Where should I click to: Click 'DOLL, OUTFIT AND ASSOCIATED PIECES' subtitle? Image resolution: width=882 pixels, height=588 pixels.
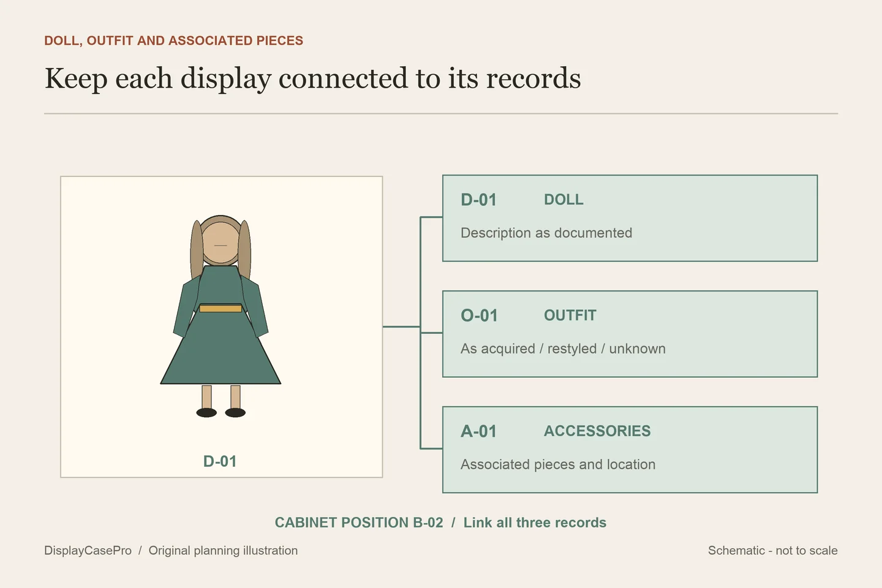(173, 40)
